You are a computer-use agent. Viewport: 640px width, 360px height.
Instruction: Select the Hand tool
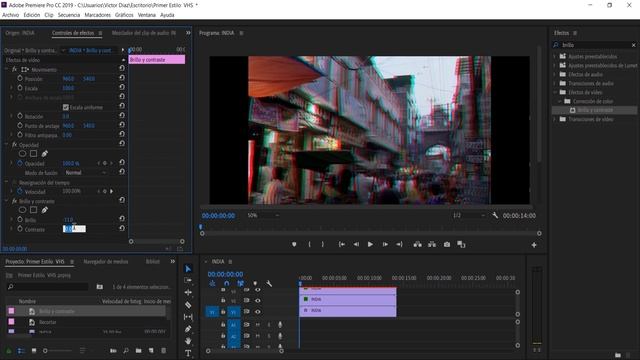[188, 341]
